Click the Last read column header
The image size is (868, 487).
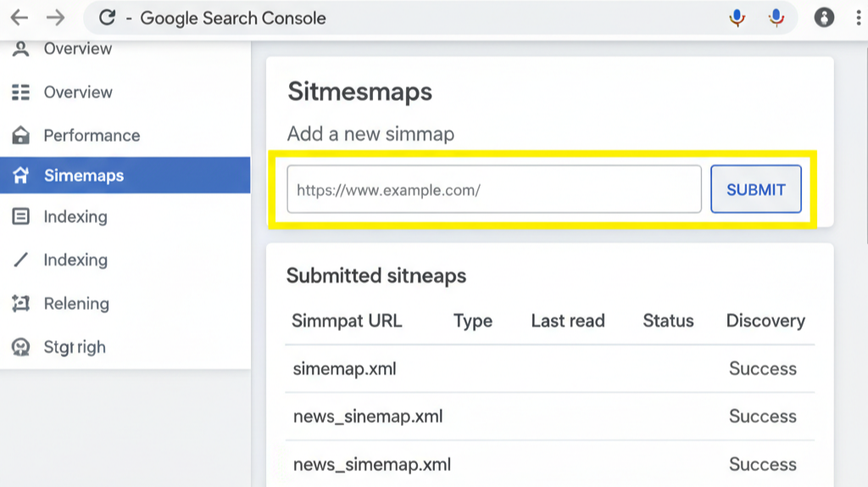click(568, 321)
